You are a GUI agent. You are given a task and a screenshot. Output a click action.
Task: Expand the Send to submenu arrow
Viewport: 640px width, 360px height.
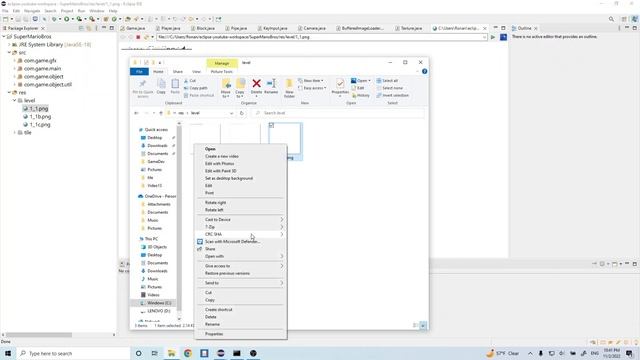point(282,283)
